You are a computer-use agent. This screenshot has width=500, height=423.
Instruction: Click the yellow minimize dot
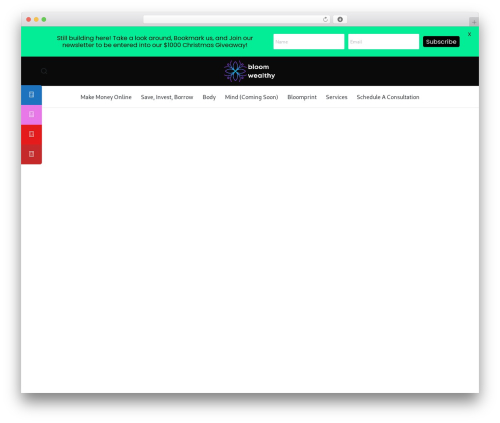(x=36, y=19)
